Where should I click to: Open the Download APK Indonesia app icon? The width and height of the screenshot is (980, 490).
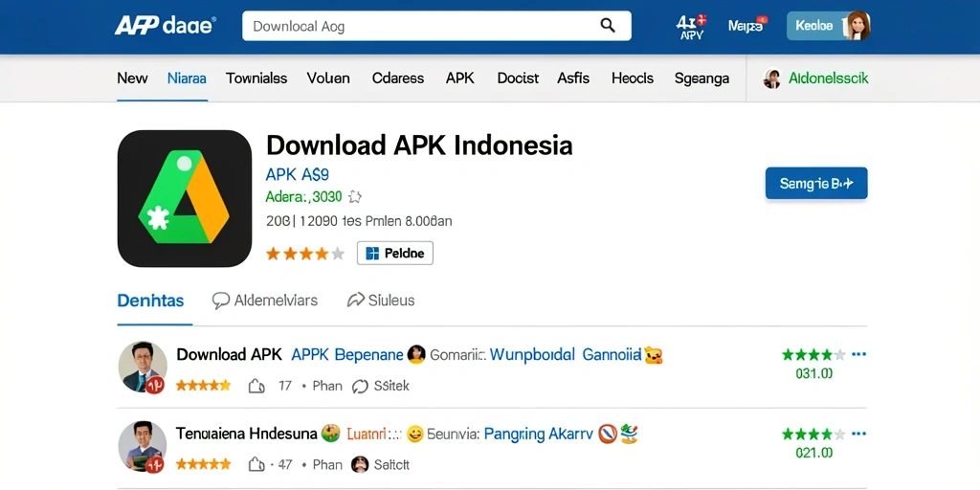[x=185, y=198]
